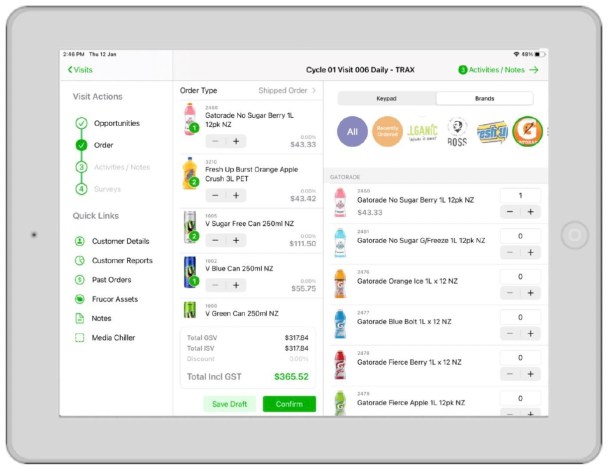Add one Gatorade Fierce Berry
The image size is (608, 469).
coord(530,374)
